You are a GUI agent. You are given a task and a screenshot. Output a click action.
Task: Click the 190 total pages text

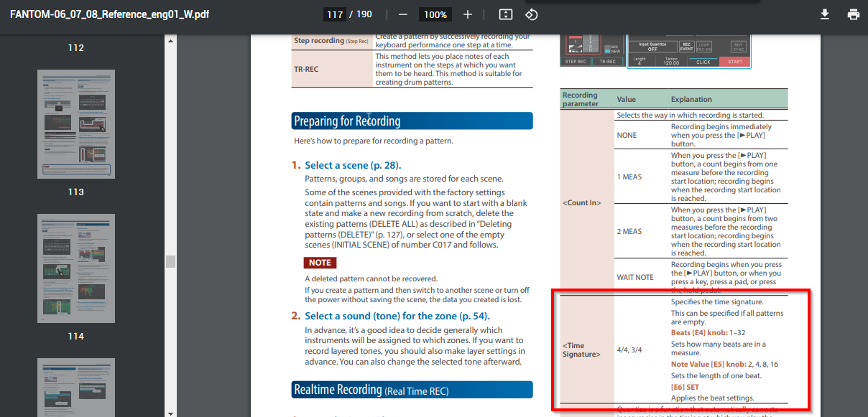(364, 14)
